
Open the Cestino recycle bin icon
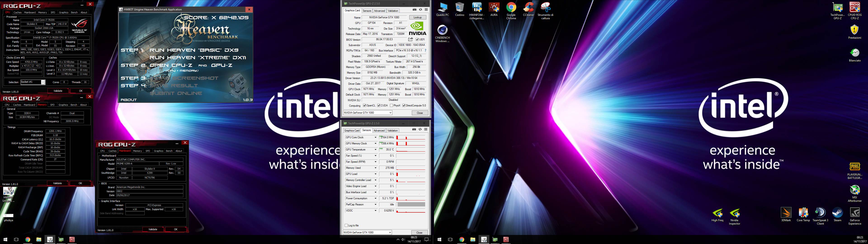tap(460, 9)
